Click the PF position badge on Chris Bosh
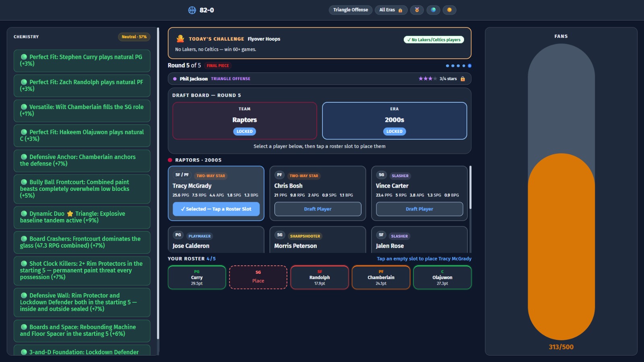The width and height of the screenshot is (644, 362). coord(279,175)
